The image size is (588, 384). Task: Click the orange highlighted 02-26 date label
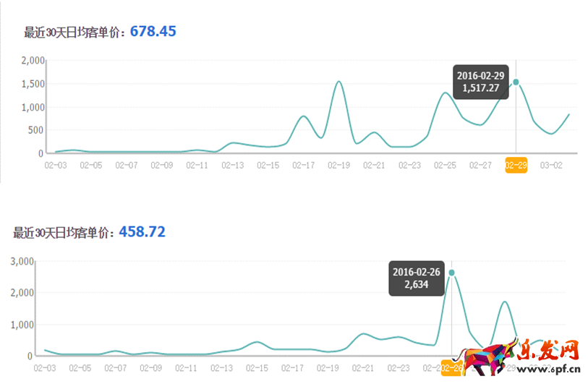pyautogui.click(x=452, y=367)
